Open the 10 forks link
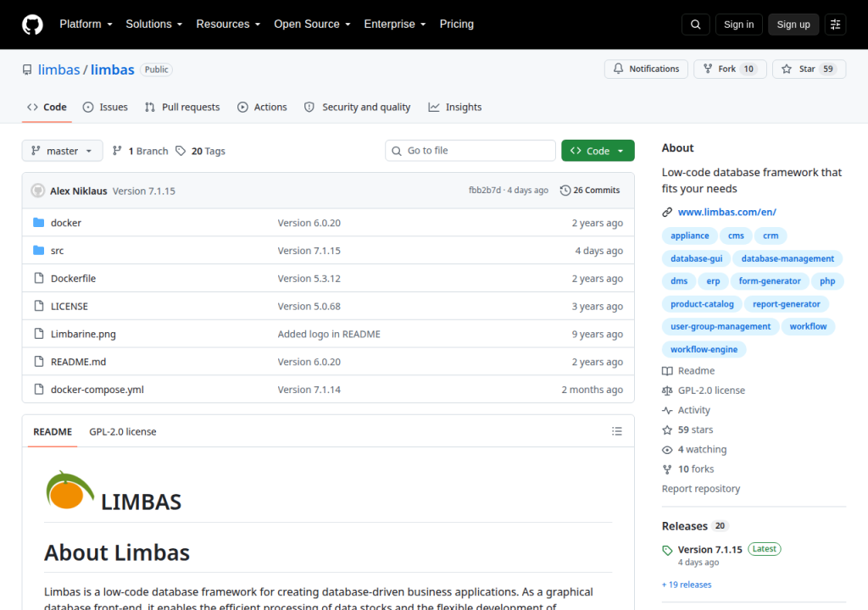This screenshot has height=610, width=868. [688, 469]
